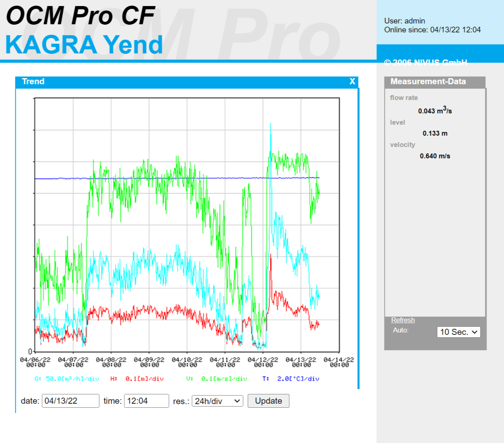Click the 04/07/22 axis label
504x443 pixels.
(x=73, y=362)
